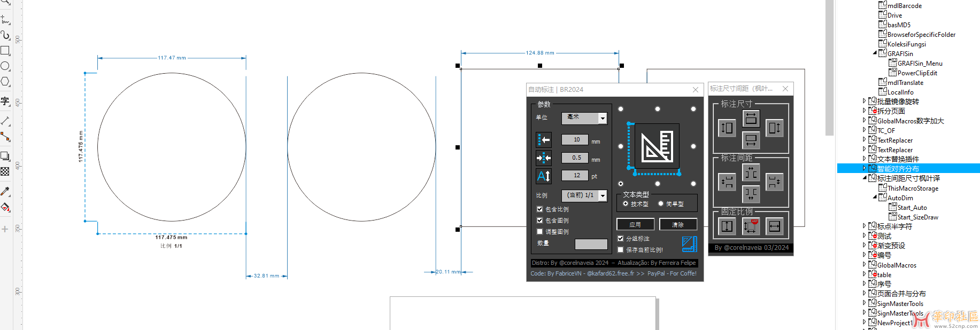
Task: Click the bottom width icon in 标注尺寸
Action: (x=751, y=140)
